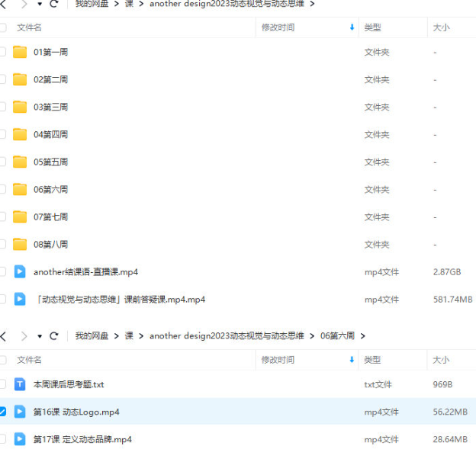Open history dropdown arrow in lower panel
Screen dimensions: 476x449
[x=40, y=336]
